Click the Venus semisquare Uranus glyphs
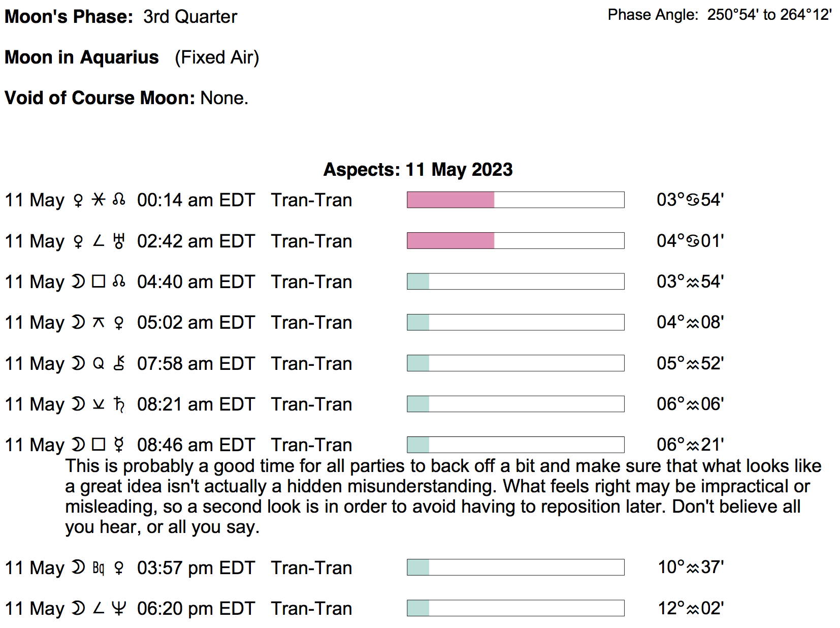This screenshot has width=840, height=628. coord(99,241)
